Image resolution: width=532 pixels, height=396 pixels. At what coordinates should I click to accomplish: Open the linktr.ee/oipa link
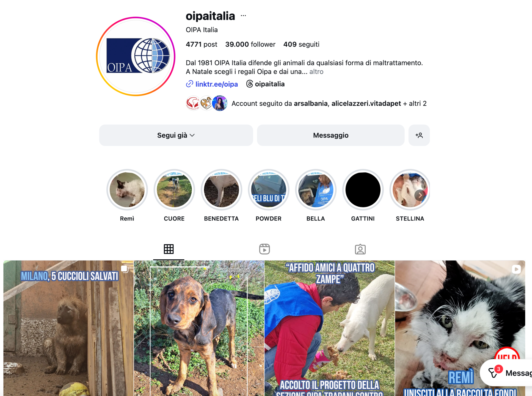tap(212, 84)
